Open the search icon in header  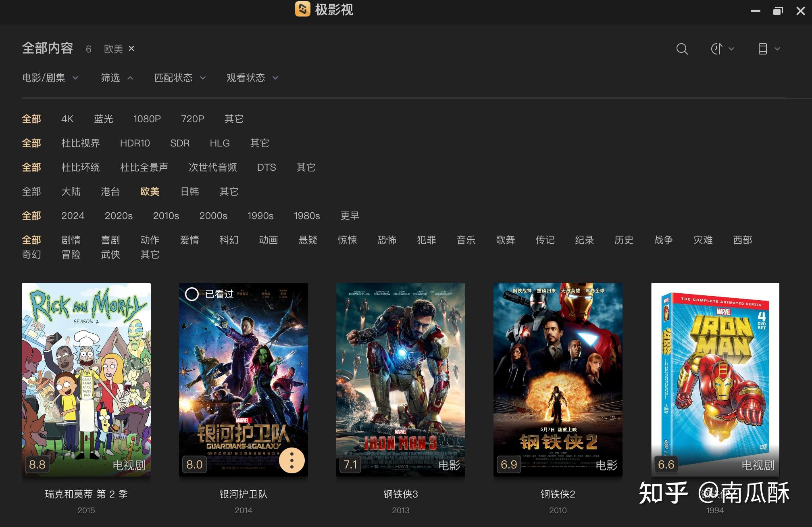[x=682, y=49]
